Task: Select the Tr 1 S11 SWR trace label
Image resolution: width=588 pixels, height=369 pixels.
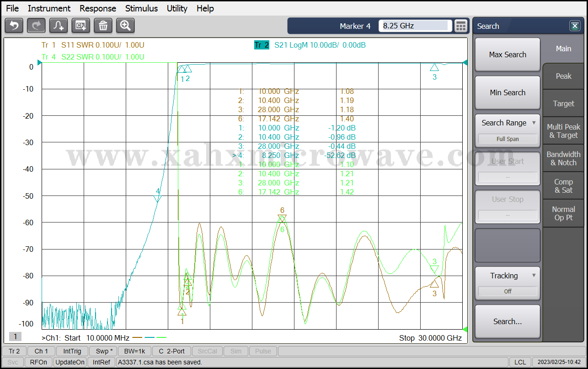Action: [x=93, y=45]
